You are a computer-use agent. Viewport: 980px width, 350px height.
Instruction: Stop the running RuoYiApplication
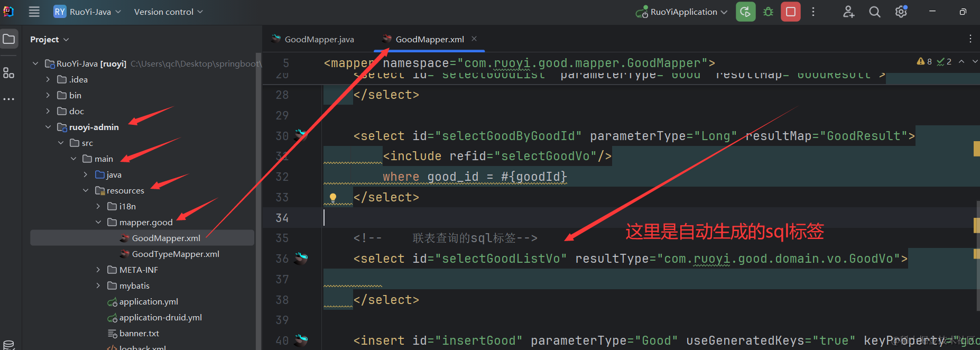[791, 12]
